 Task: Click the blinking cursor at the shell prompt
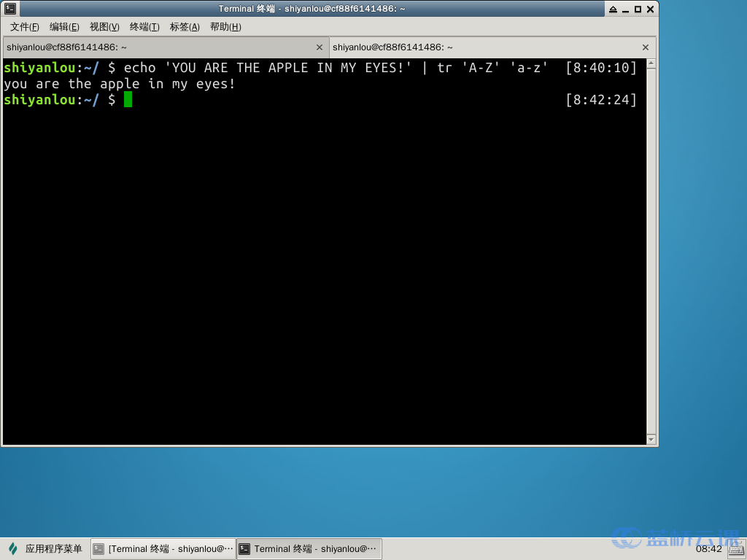(x=128, y=100)
